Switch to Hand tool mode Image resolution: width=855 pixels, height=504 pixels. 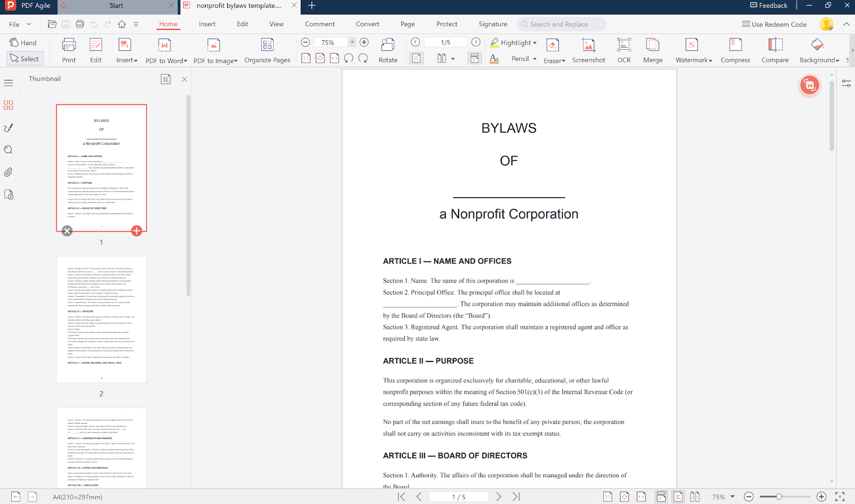pyautogui.click(x=24, y=43)
